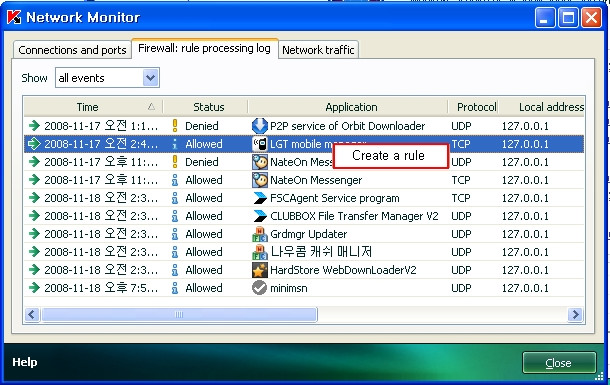Viewport: 610px width, 385px height.
Task: Click the Allowed info icon for minimsn
Action: [x=175, y=288]
